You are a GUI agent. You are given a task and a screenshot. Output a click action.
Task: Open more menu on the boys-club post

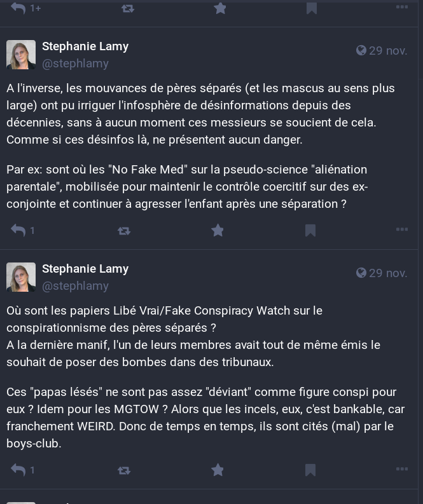tap(402, 469)
